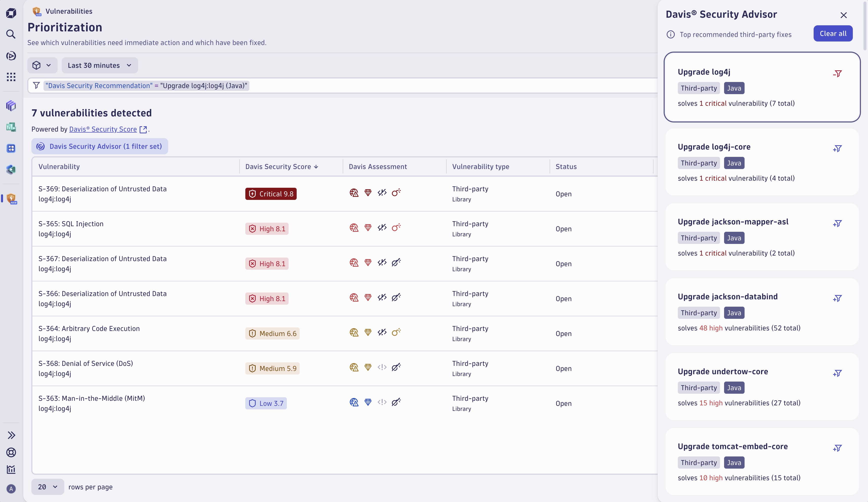Click the filter icon on Upgrade log4j card
The width and height of the screenshot is (868, 502).
838,73
